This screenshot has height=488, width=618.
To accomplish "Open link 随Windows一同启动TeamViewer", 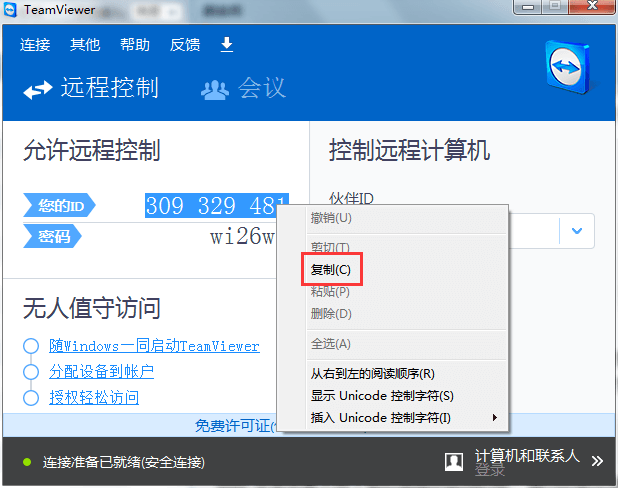I will [x=154, y=346].
